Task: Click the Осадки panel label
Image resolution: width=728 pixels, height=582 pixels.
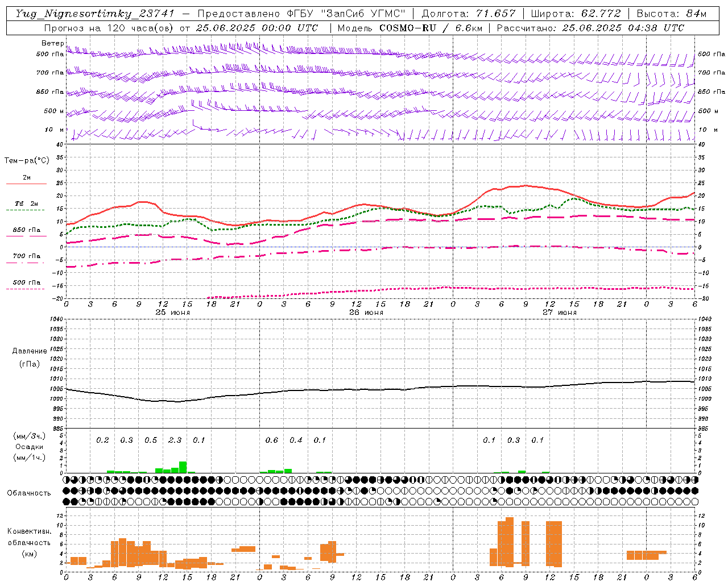Action: coord(29,447)
